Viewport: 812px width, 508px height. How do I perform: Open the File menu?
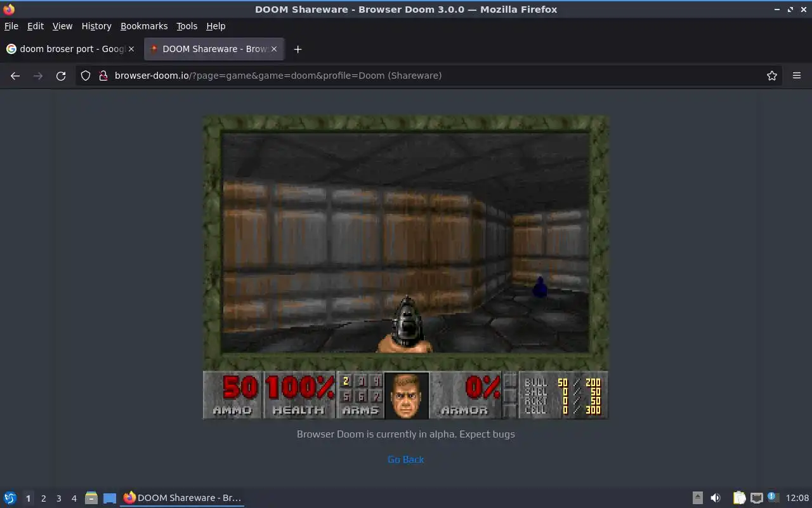11,26
